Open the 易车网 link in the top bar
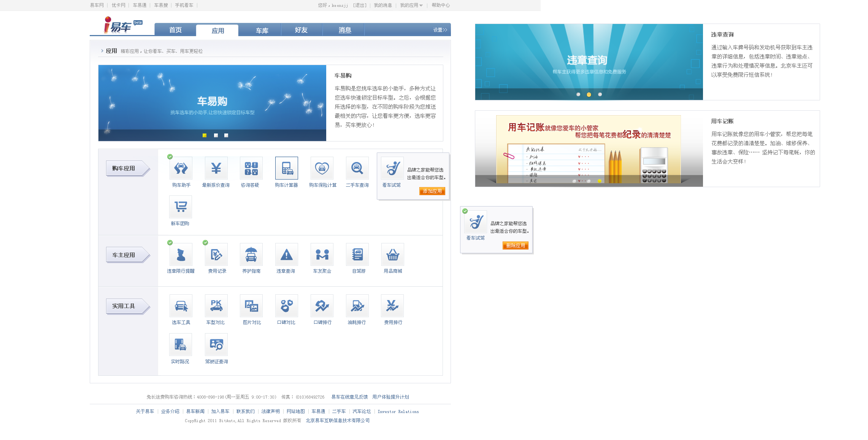The image size is (868, 440). coord(97,5)
